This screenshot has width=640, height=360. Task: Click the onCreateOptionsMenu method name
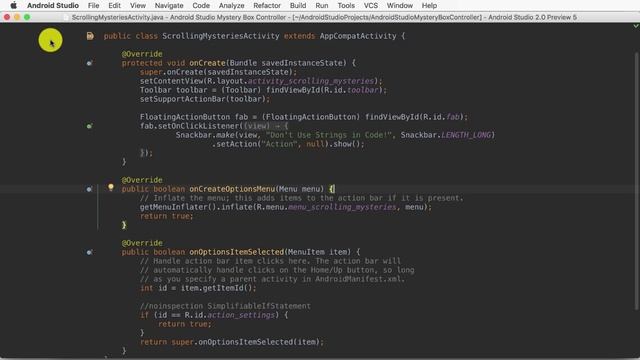coord(232,189)
